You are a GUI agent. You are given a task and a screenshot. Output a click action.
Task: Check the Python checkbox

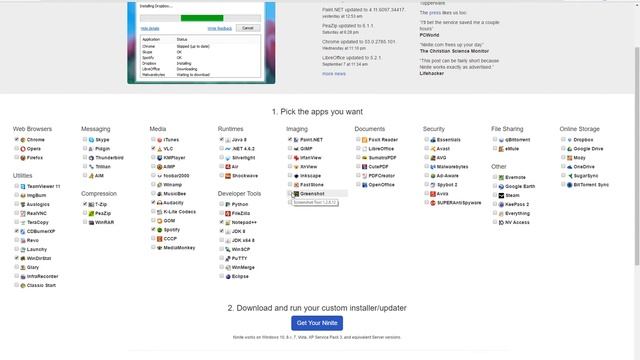pyautogui.click(x=222, y=204)
